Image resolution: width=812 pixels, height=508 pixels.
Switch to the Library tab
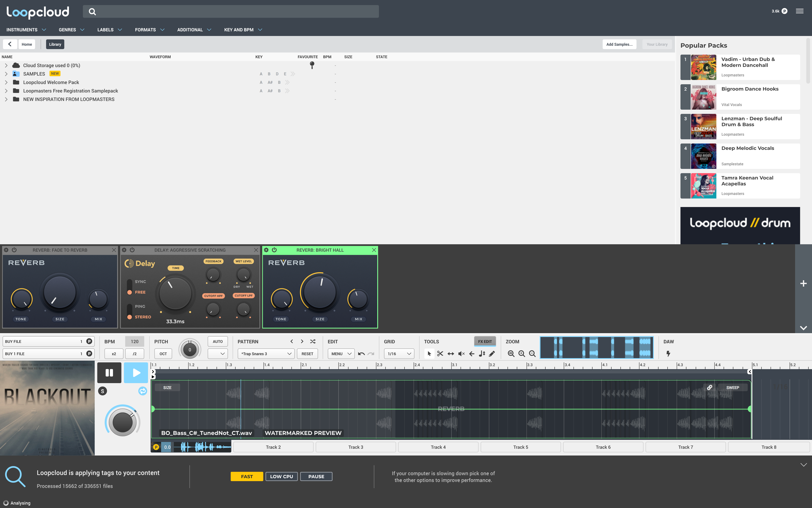tap(55, 44)
